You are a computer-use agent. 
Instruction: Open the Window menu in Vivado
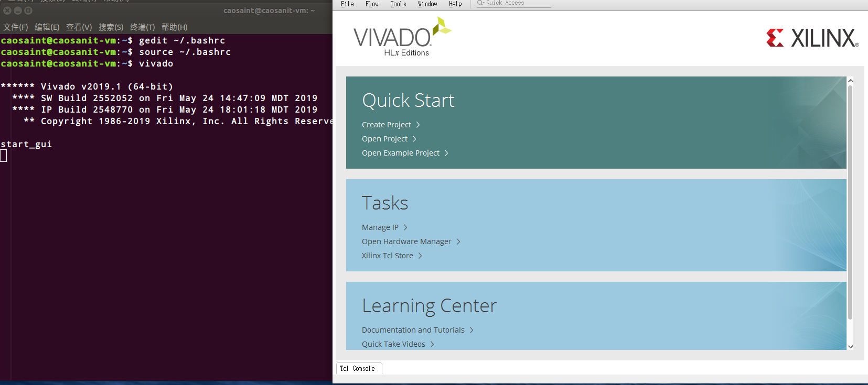(427, 4)
